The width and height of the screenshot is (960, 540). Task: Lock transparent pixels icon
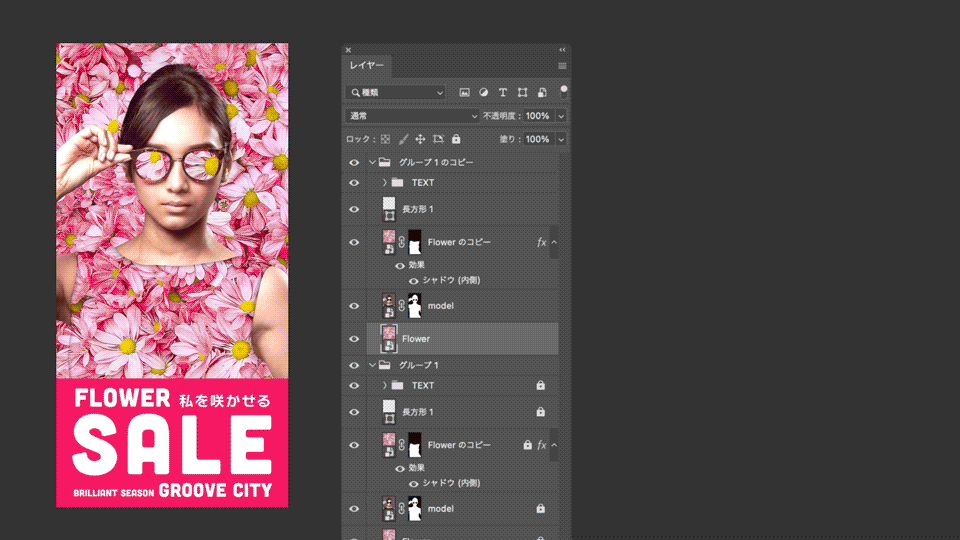click(x=385, y=140)
